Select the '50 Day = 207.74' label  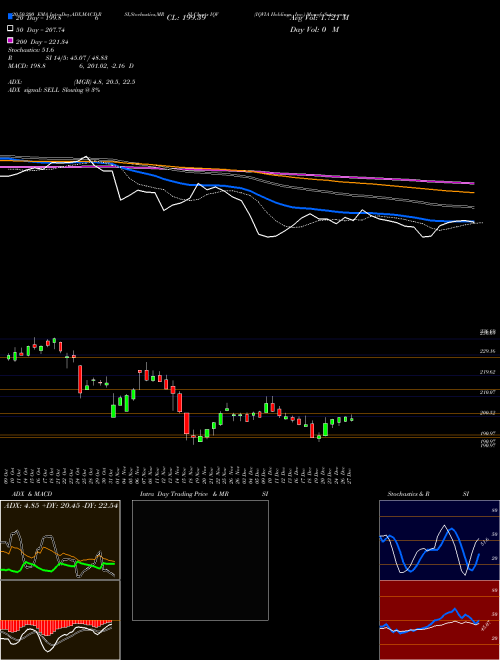coord(40,29)
